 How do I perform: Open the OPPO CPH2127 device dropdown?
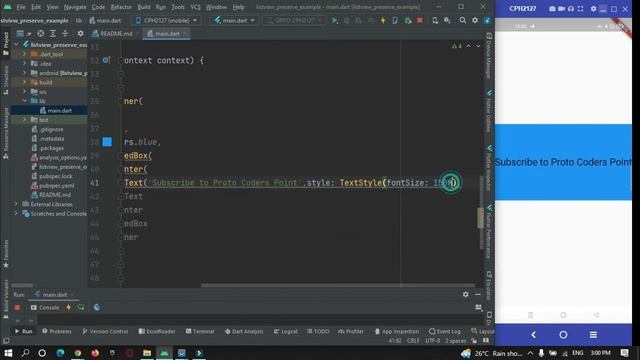[x=294, y=20]
